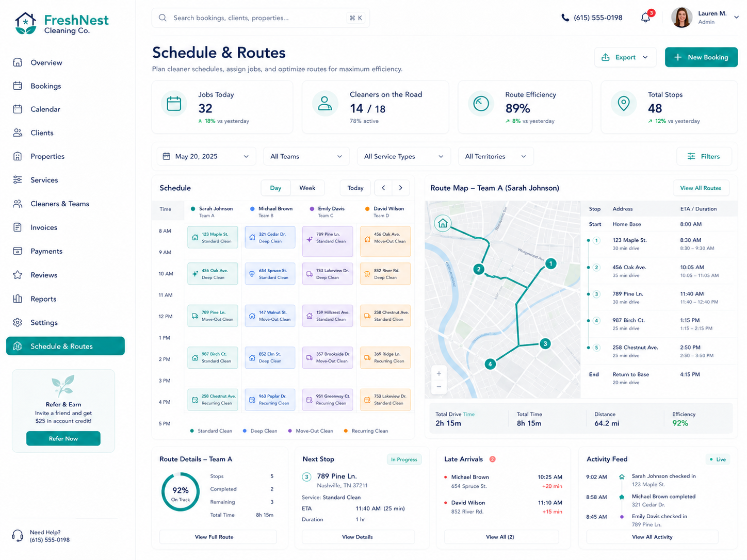Screen dimensions: 747x560
Task: Open Michael Brown's 321 Cedar Dr. job card
Action: point(270,238)
